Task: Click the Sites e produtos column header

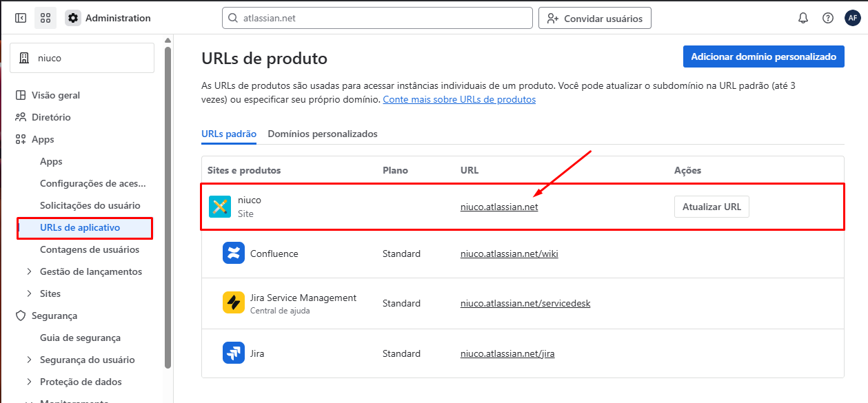Action: click(x=244, y=170)
